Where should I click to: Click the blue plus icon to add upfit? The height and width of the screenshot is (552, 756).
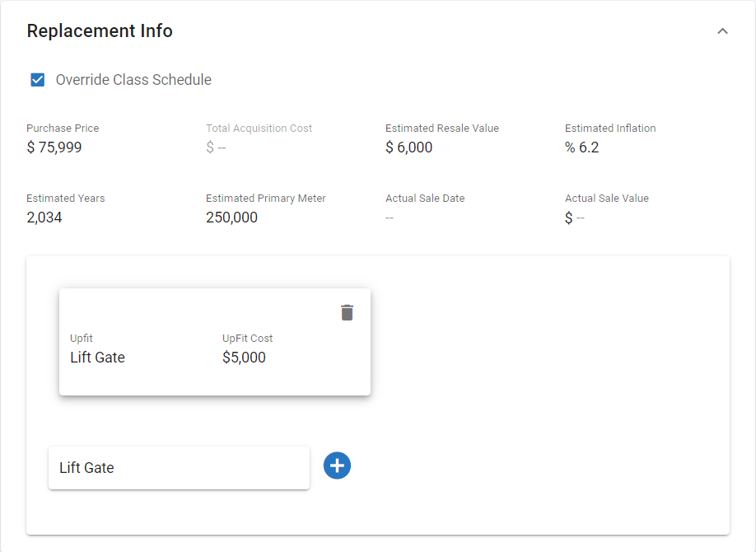point(337,465)
